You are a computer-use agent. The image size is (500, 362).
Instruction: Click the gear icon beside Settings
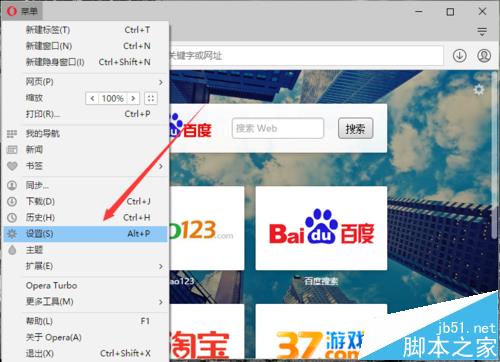pos(12,234)
